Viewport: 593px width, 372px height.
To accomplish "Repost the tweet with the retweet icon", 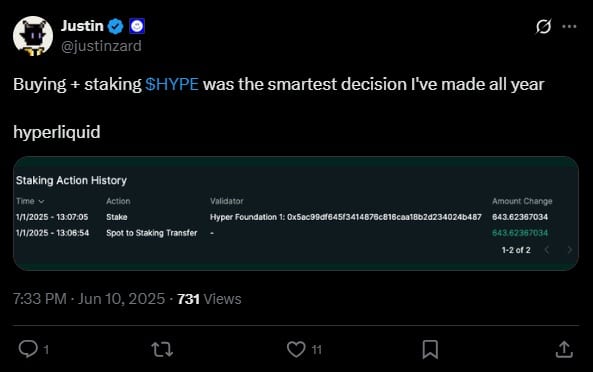I will coord(162,349).
